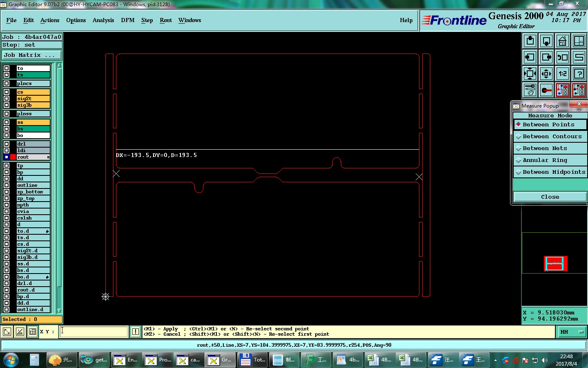Click scroll up arrow of layer list
The width and height of the screenshot is (588, 368).
59,65
